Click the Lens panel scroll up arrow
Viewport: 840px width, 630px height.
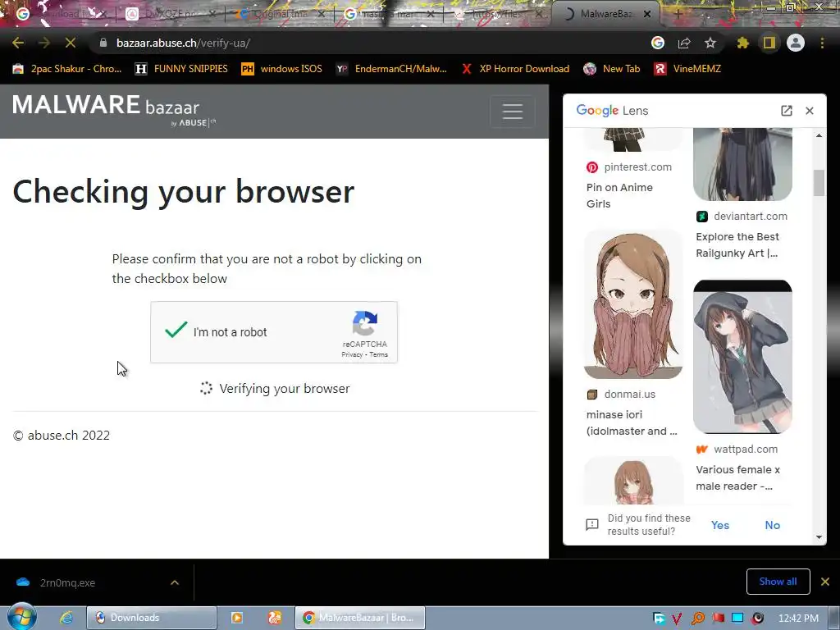(819, 135)
